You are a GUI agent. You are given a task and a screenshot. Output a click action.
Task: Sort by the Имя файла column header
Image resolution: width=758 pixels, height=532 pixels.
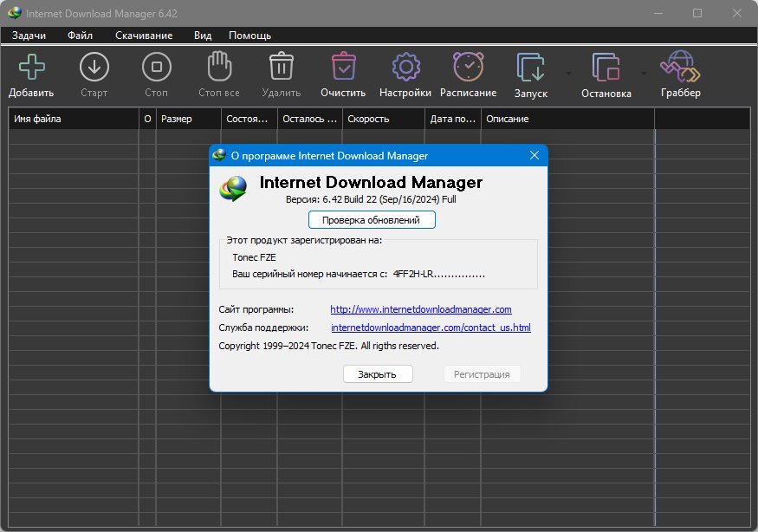(x=74, y=119)
